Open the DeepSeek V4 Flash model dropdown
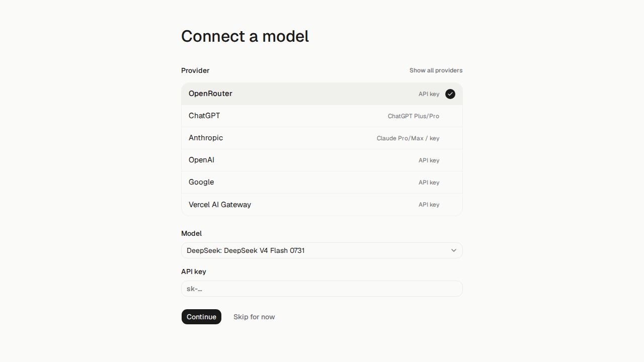 click(x=322, y=250)
